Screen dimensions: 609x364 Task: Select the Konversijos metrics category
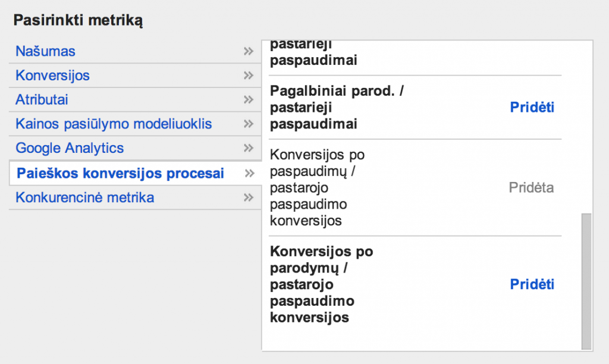pos(53,76)
